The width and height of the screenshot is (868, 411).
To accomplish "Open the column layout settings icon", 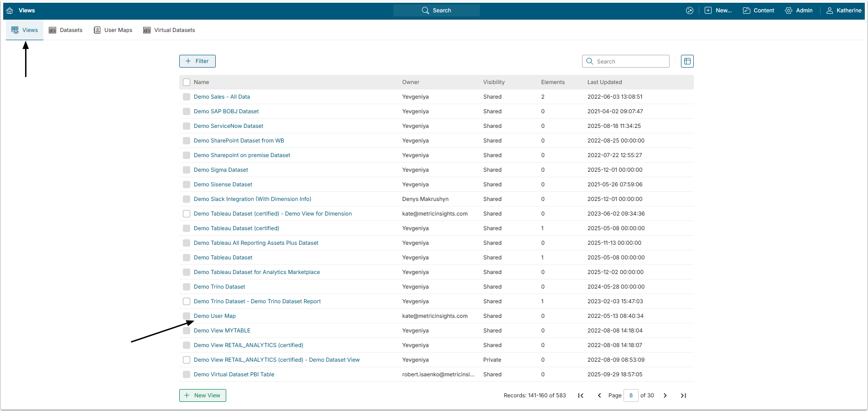I will (687, 61).
